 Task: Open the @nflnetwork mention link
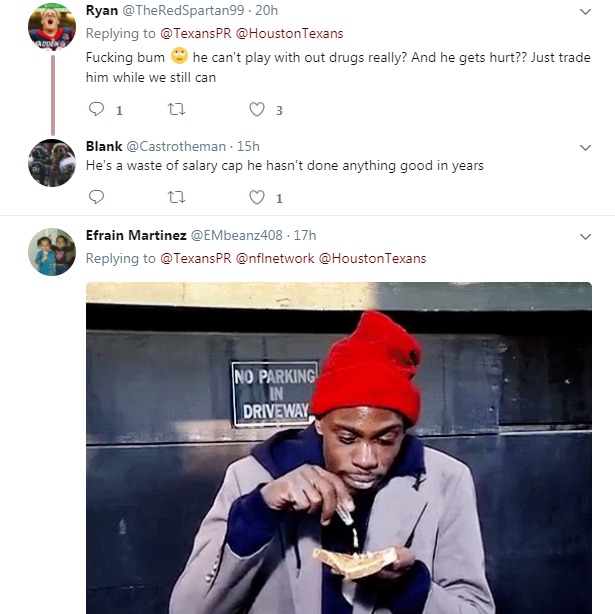coord(274,258)
